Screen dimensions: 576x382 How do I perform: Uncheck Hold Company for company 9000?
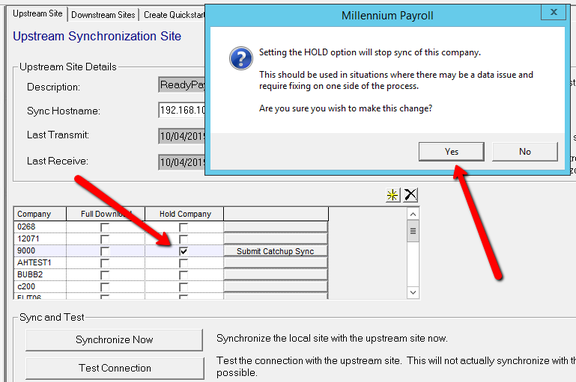pos(183,251)
